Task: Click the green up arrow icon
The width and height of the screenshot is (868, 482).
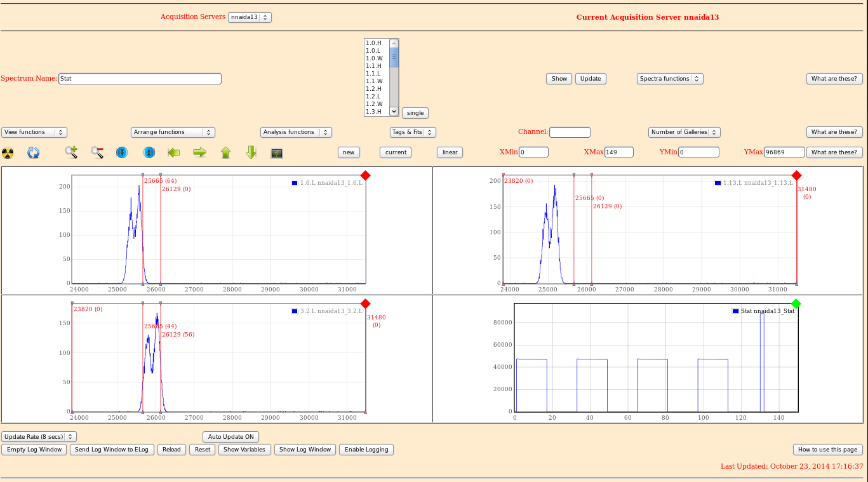Action: [x=225, y=152]
